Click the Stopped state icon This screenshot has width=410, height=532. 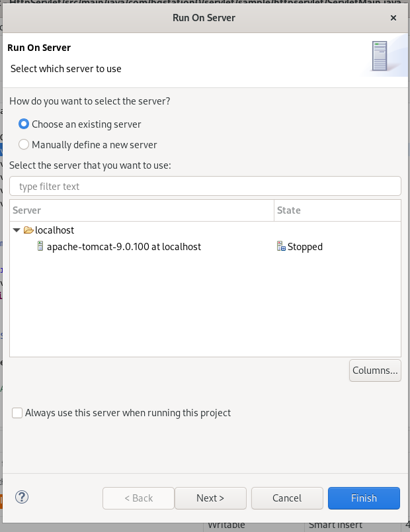click(x=281, y=246)
